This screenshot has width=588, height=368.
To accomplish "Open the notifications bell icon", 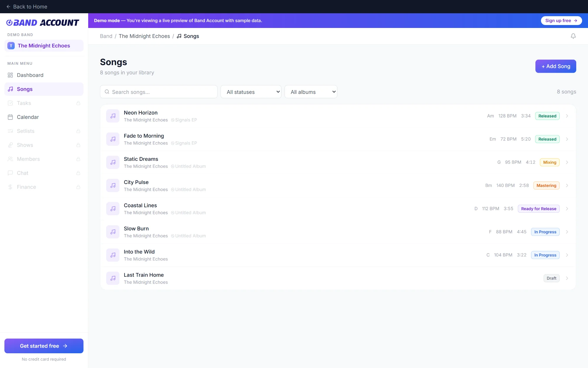I will (573, 36).
